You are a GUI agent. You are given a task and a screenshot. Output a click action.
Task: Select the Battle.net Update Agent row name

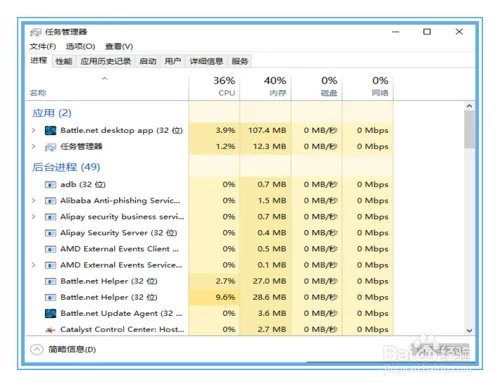121,313
